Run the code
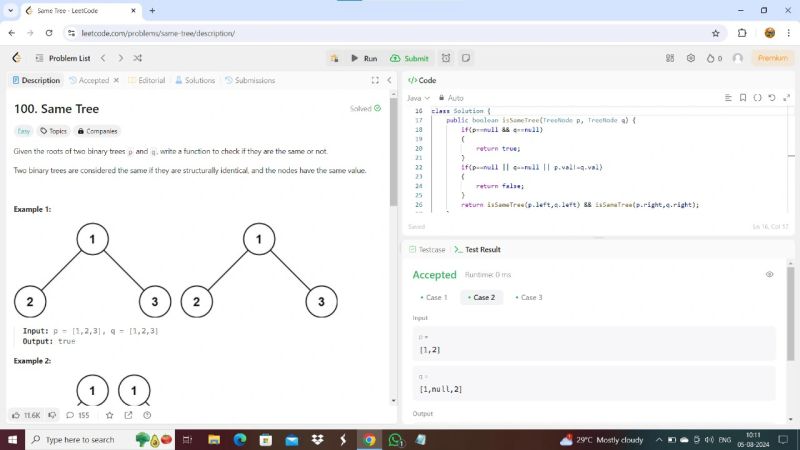800x450 pixels. [x=364, y=58]
